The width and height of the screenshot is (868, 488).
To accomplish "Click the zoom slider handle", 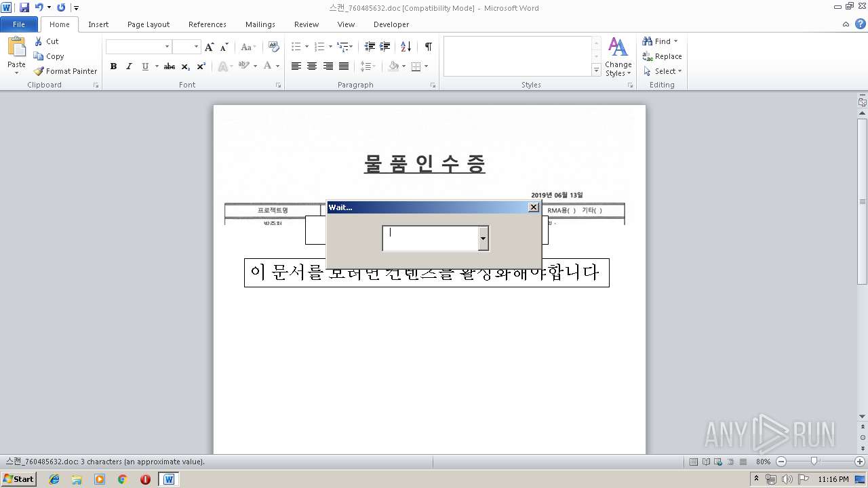I will (x=814, y=461).
